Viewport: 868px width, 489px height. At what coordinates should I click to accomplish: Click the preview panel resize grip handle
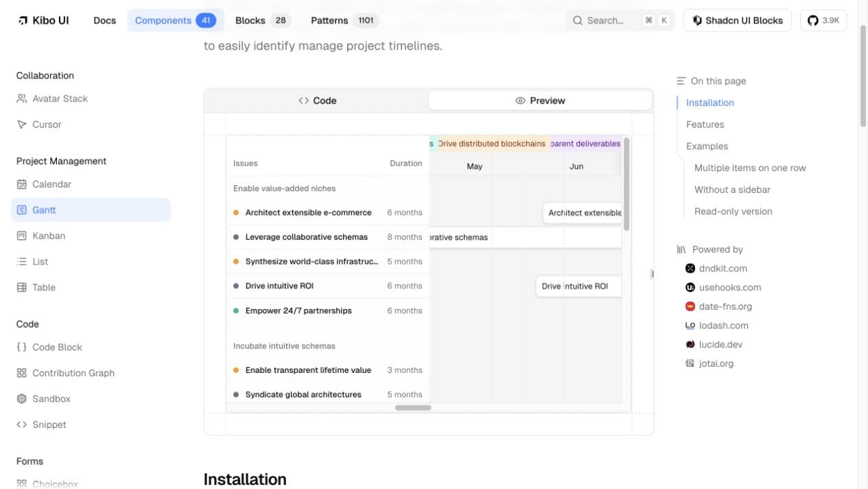[652, 274]
